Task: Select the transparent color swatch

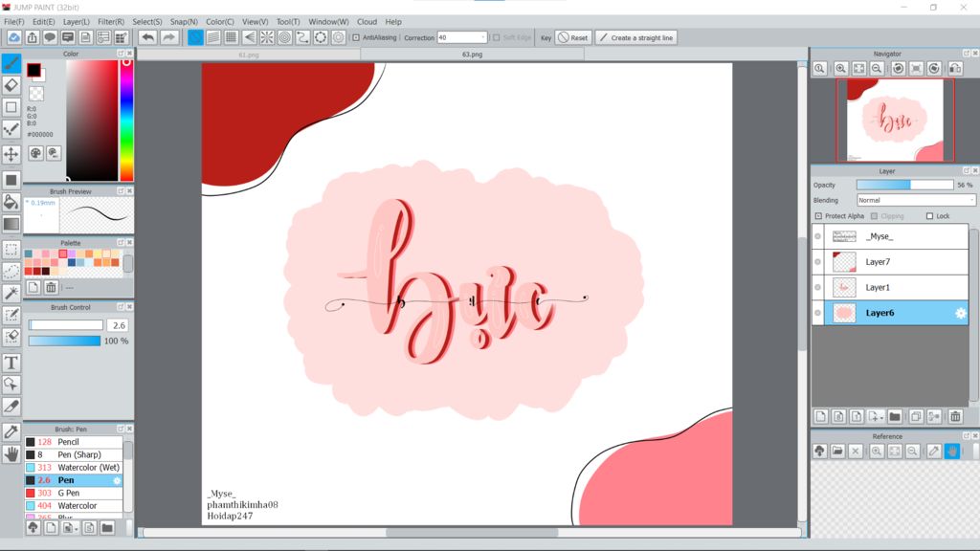Action: coord(36,94)
